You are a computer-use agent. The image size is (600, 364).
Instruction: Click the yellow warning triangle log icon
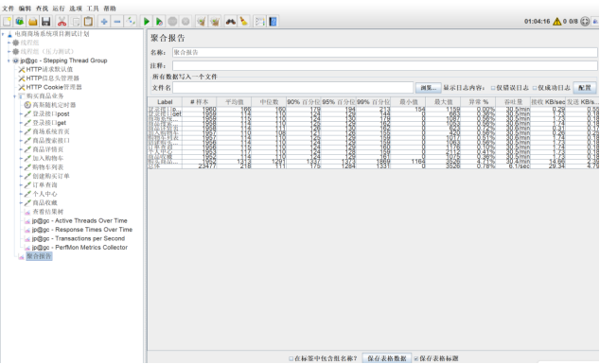point(556,22)
